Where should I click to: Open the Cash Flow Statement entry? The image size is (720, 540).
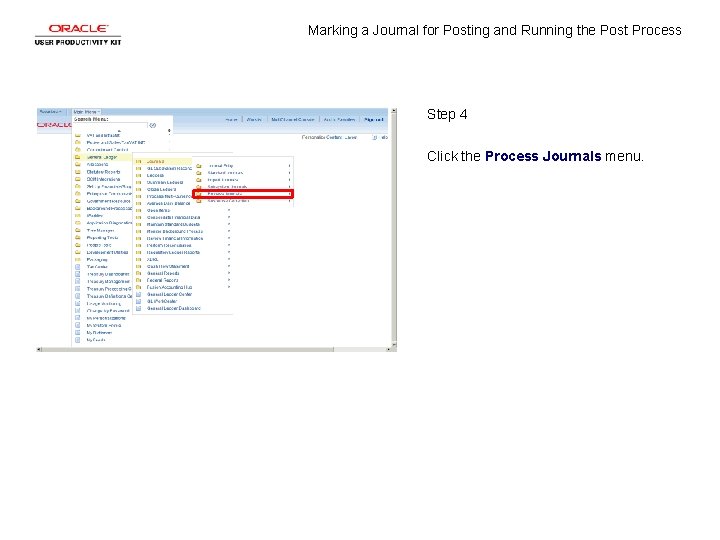tap(168, 266)
